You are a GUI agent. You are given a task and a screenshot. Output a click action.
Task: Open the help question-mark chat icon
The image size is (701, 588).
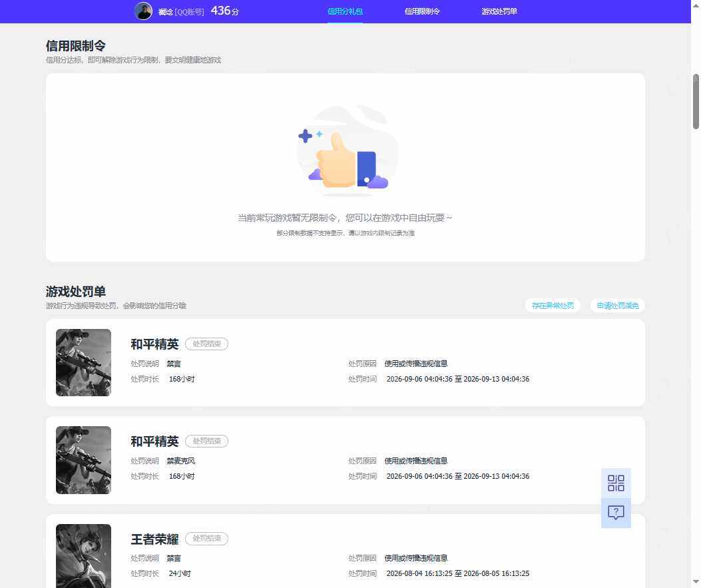point(616,513)
